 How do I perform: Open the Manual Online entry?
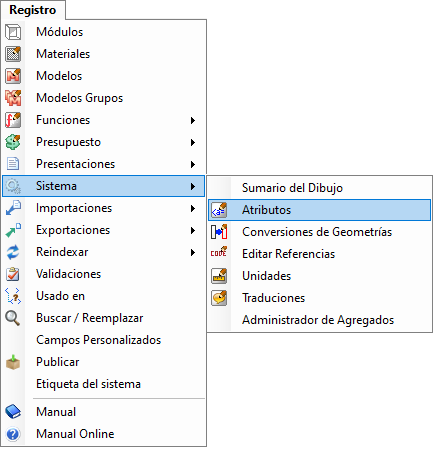point(103,434)
